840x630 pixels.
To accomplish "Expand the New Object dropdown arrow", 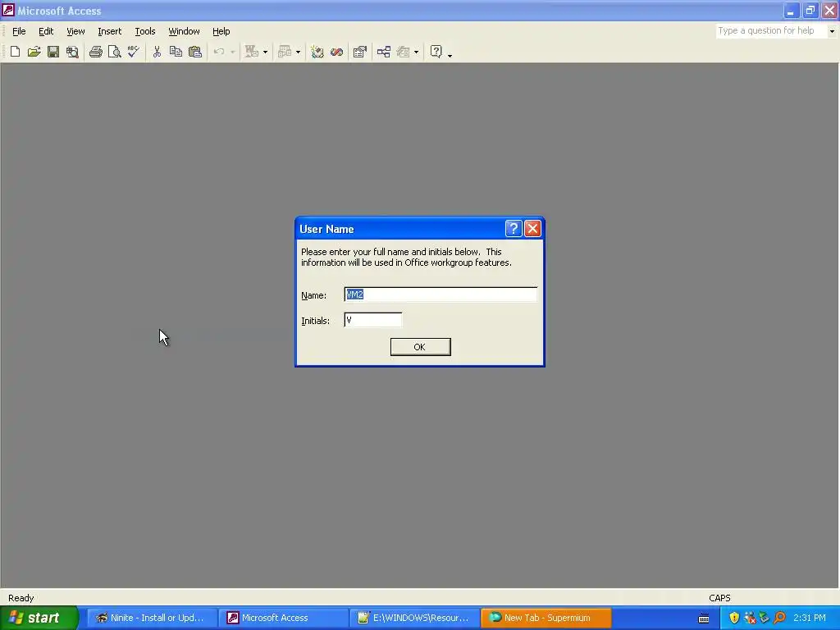I will click(416, 52).
